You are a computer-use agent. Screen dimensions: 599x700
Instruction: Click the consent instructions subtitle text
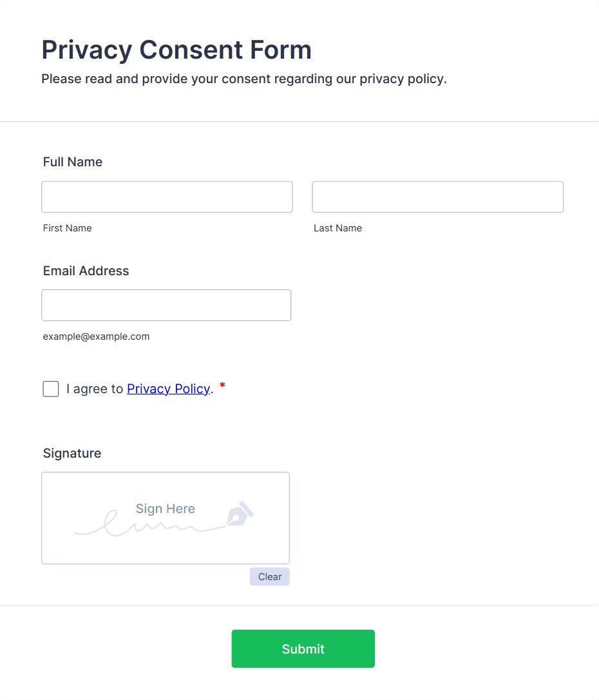click(243, 79)
